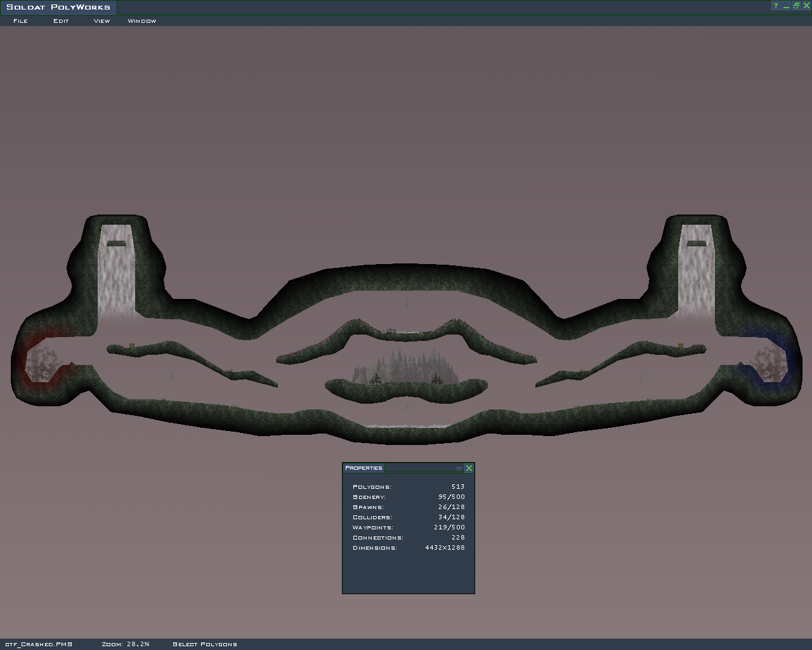
Task: Click the pine tree forest in the map center
Action: [x=406, y=368]
